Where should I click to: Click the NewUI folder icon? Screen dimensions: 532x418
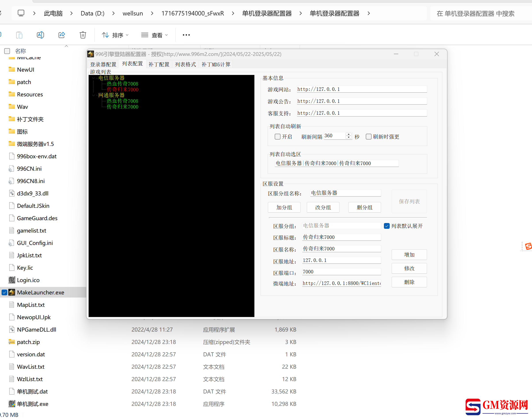(11, 69)
